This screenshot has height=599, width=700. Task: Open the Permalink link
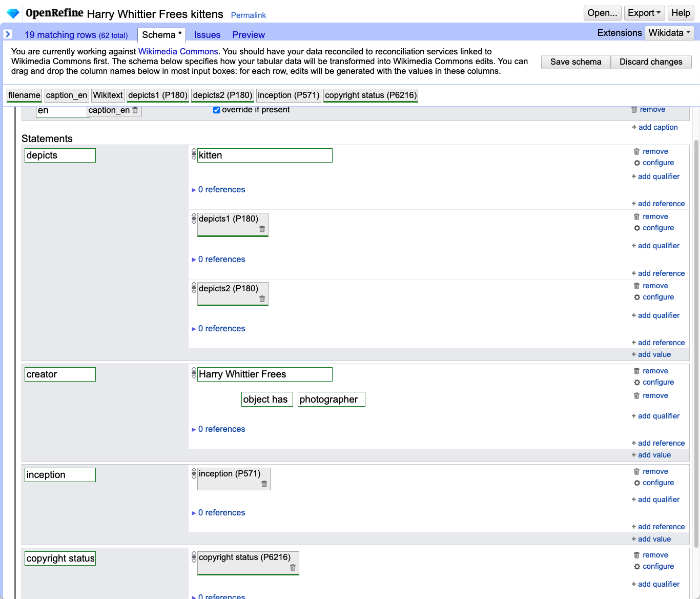[x=249, y=15]
